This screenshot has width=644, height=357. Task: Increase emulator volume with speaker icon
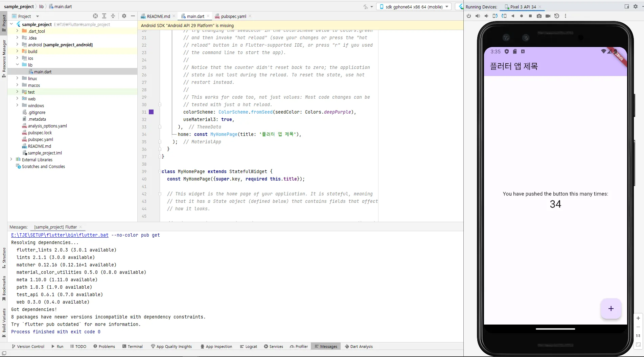pyautogui.click(x=477, y=16)
